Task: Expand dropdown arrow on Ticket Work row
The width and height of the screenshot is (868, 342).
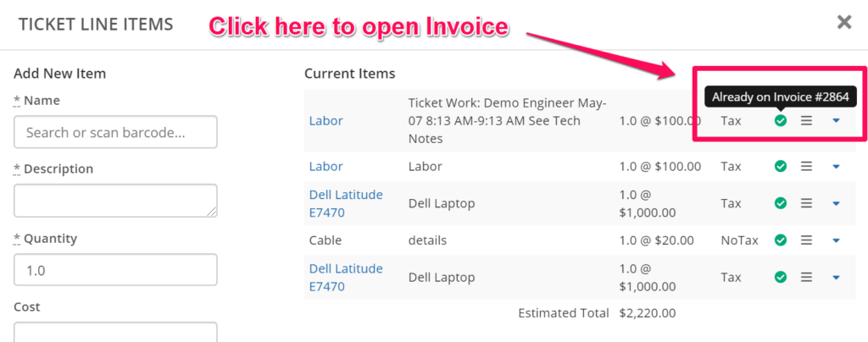Action: click(x=836, y=121)
